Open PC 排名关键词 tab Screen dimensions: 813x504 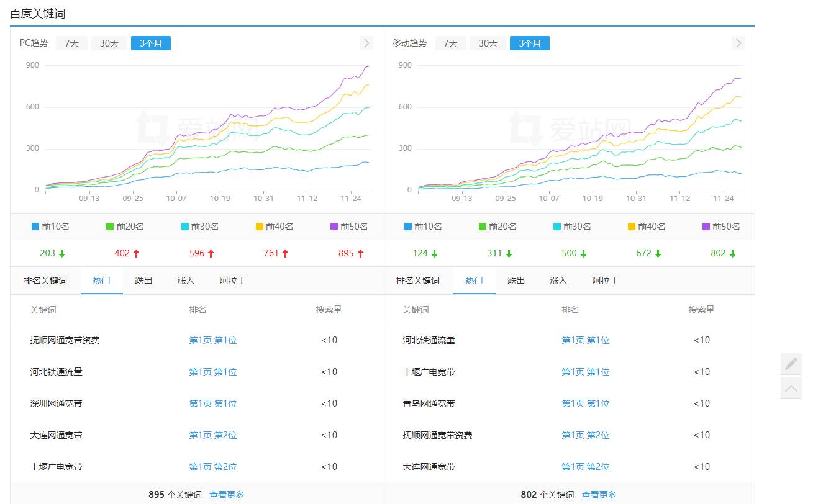click(45, 281)
